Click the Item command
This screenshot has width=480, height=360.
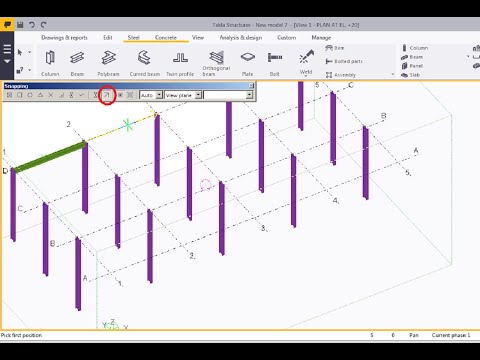(335, 48)
